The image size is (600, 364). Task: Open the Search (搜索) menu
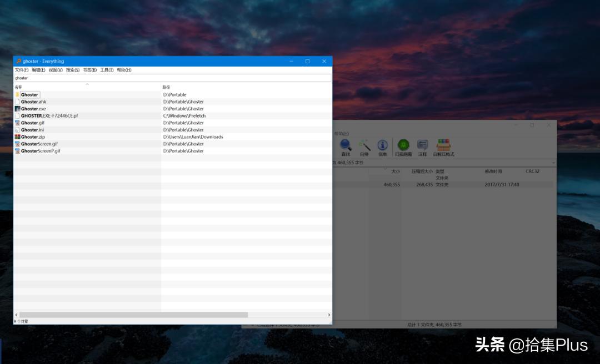pos(73,70)
